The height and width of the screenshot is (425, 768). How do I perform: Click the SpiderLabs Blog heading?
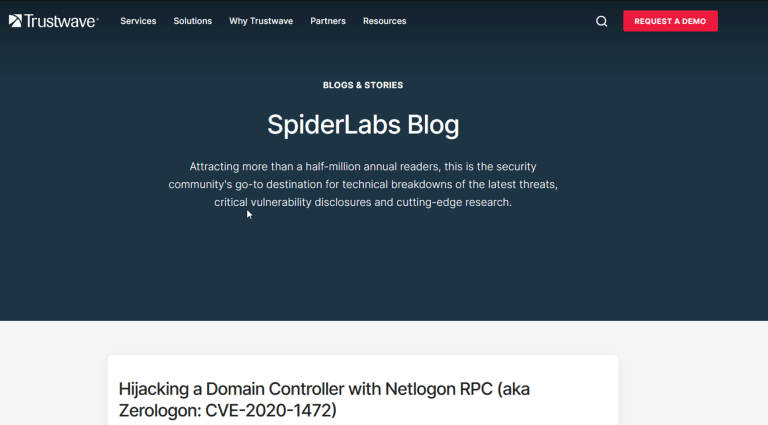click(x=363, y=125)
